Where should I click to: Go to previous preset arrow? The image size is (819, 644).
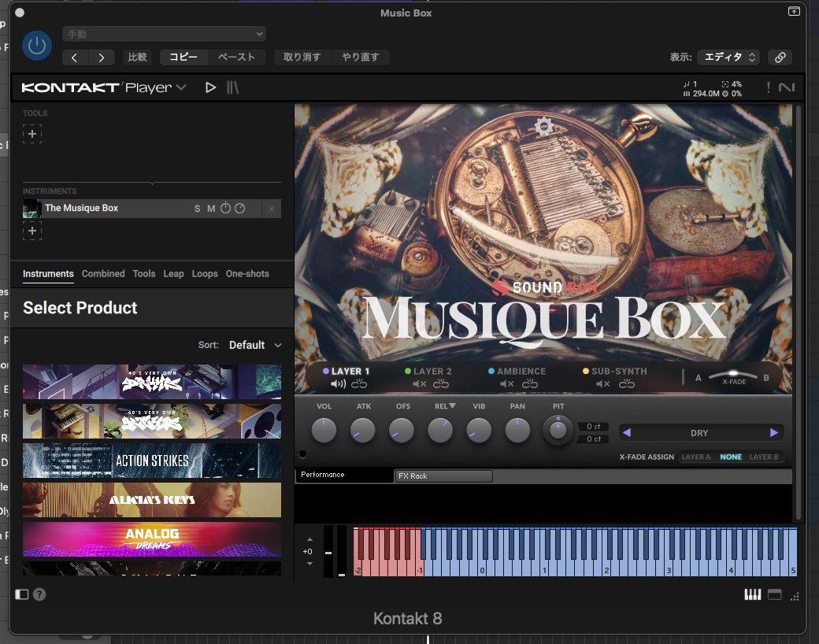(75, 57)
